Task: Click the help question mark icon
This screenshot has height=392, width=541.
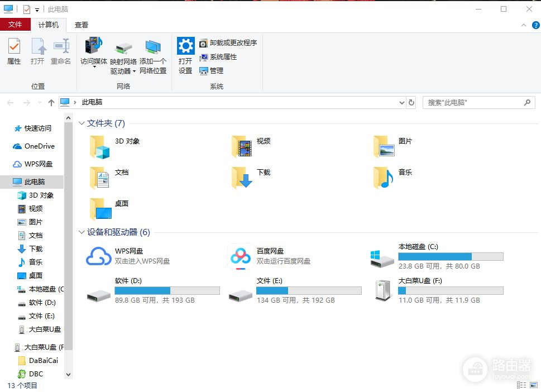Action: pos(535,25)
